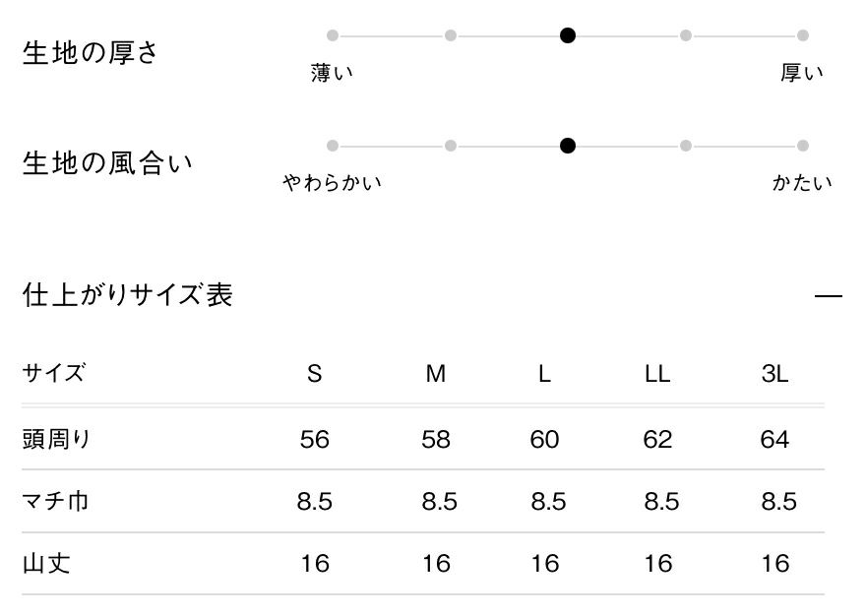
Task: Select the S size column header
Action: pos(315,374)
